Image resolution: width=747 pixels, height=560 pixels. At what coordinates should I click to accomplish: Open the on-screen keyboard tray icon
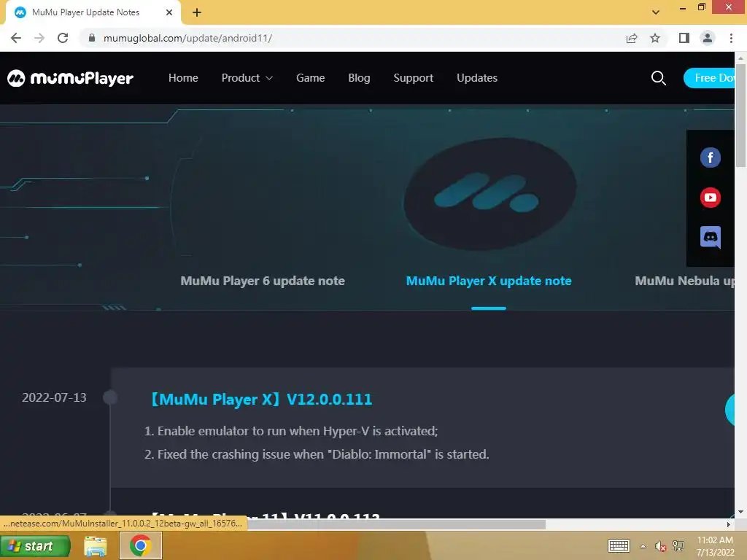(619, 545)
